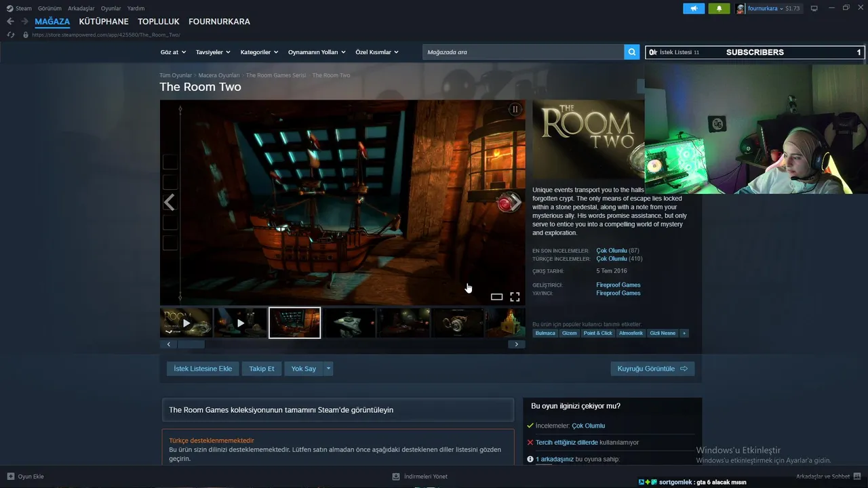Image resolution: width=868 pixels, height=488 pixels.
Task: Expand the Göz at dropdown
Action: tap(172, 52)
